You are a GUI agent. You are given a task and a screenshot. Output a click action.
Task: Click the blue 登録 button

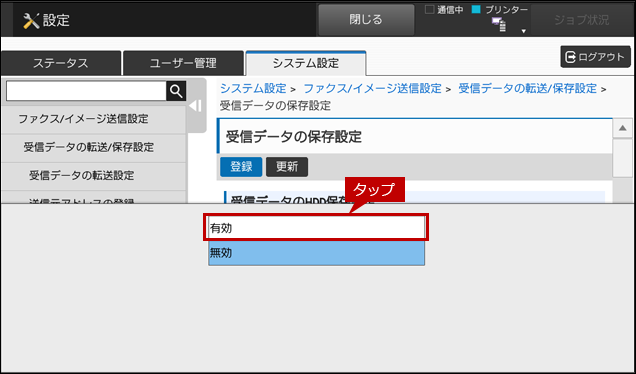[x=241, y=167]
